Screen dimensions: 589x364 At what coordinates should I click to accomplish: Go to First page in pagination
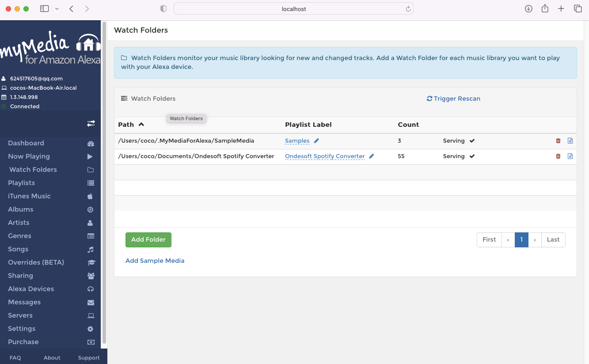tap(489, 240)
